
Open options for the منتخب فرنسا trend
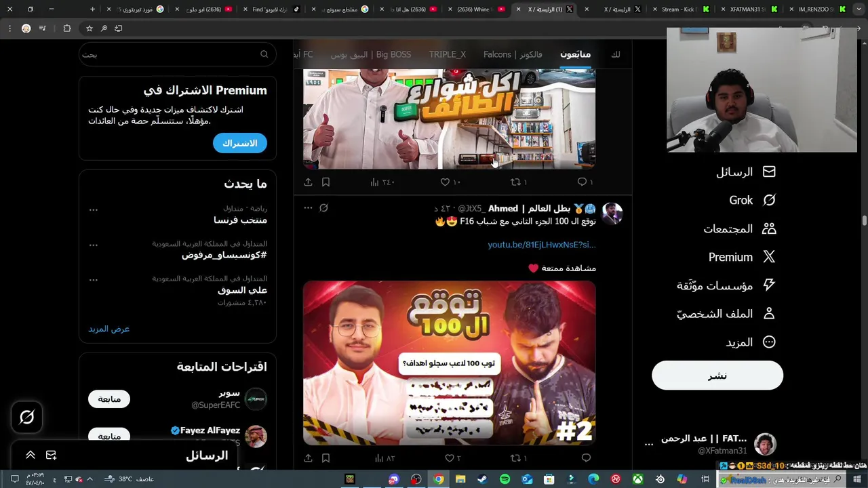(94, 210)
